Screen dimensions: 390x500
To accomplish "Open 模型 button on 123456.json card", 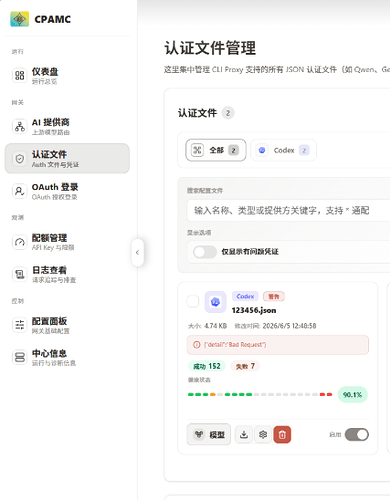I will click(209, 434).
